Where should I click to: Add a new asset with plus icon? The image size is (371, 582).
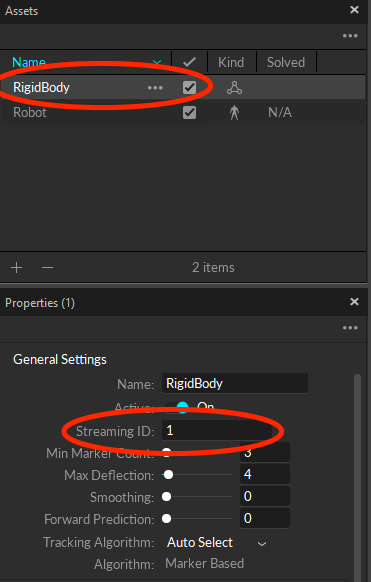tap(16, 267)
